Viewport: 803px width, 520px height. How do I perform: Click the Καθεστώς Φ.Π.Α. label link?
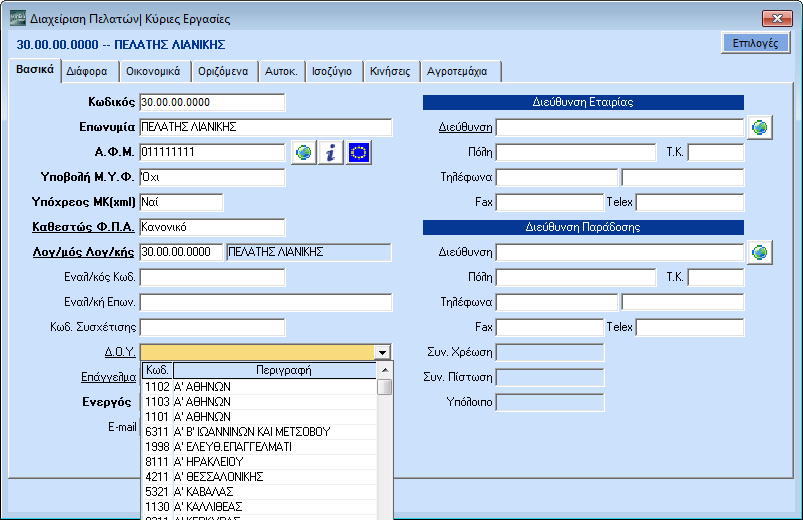click(83, 227)
